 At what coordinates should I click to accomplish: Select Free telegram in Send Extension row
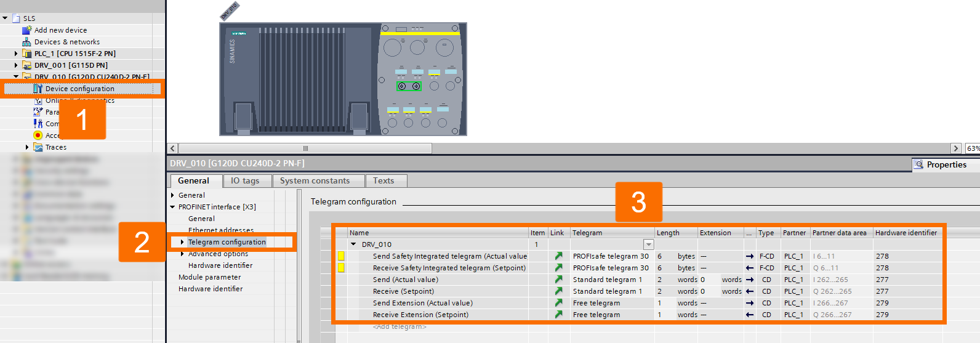[x=596, y=303]
